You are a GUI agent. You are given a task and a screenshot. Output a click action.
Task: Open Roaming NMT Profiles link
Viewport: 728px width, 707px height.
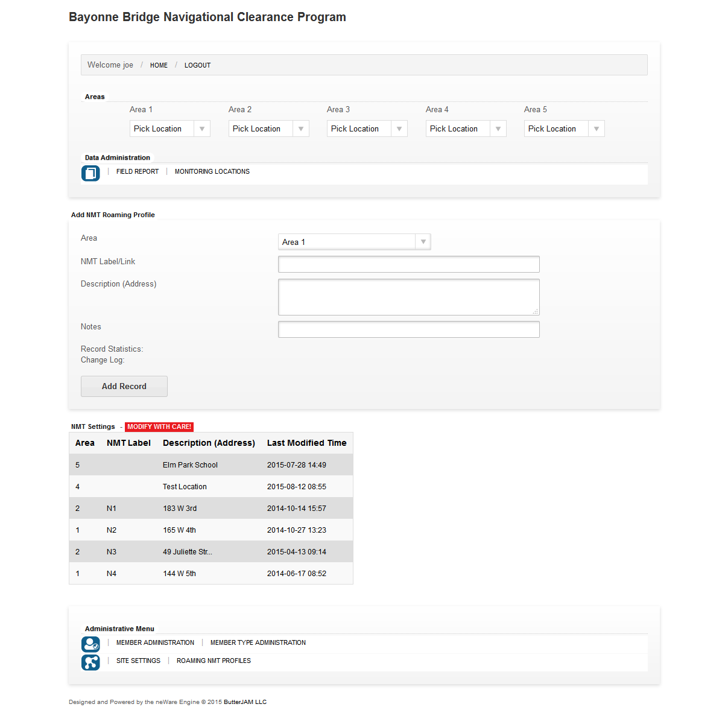pyautogui.click(x=214, y=661)
